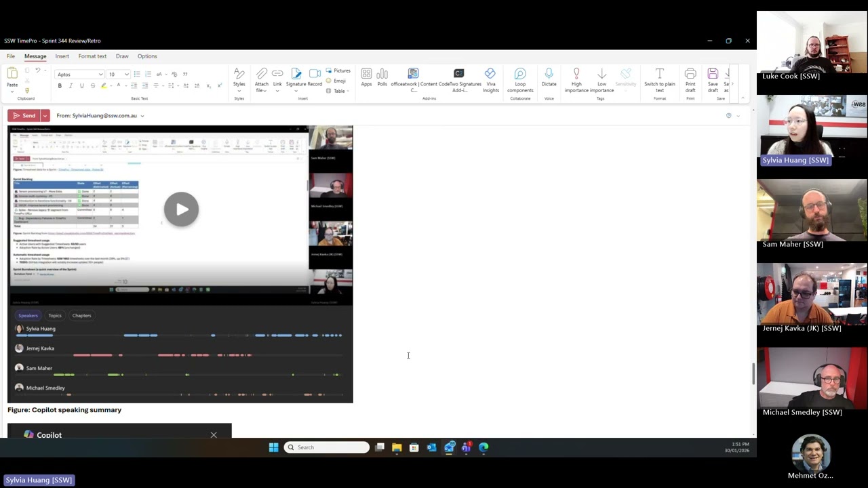
Task: Open the File tab
Action: point(11,56)
